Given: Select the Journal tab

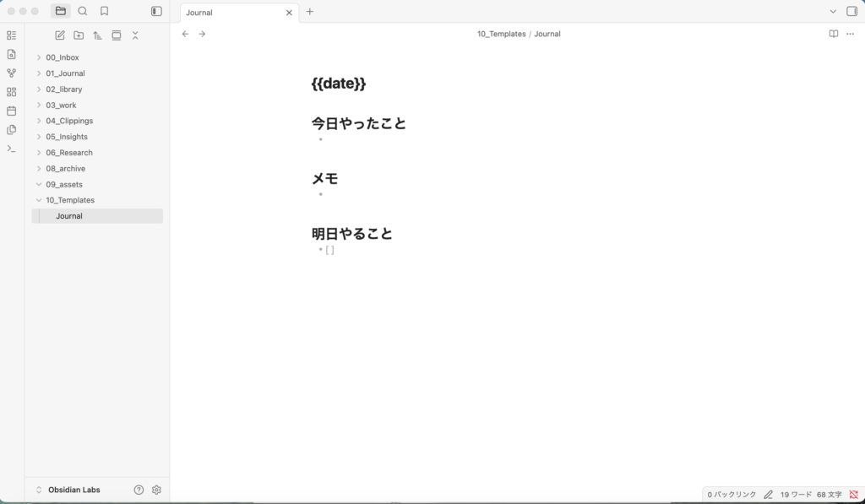Looking at the screenshot, I should tap(234, 12).
